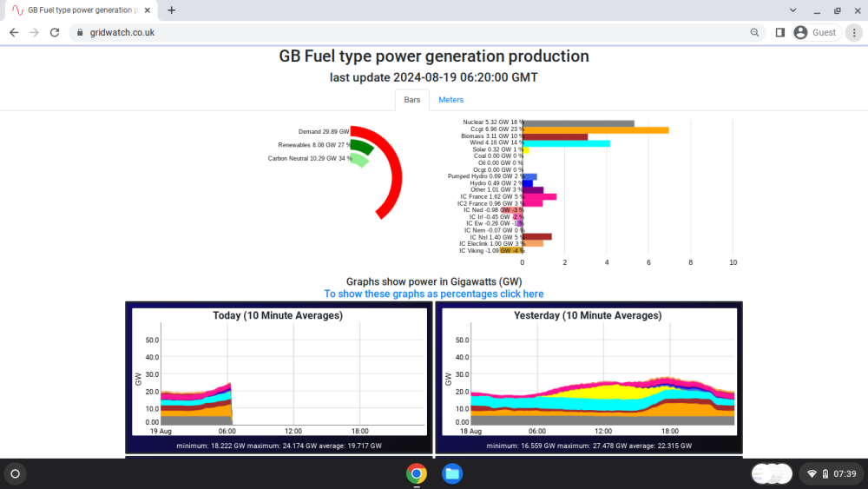Open the ChromeOS launcher circle
The height and width of the screenshot is (489, 868).
click(16, 473)
